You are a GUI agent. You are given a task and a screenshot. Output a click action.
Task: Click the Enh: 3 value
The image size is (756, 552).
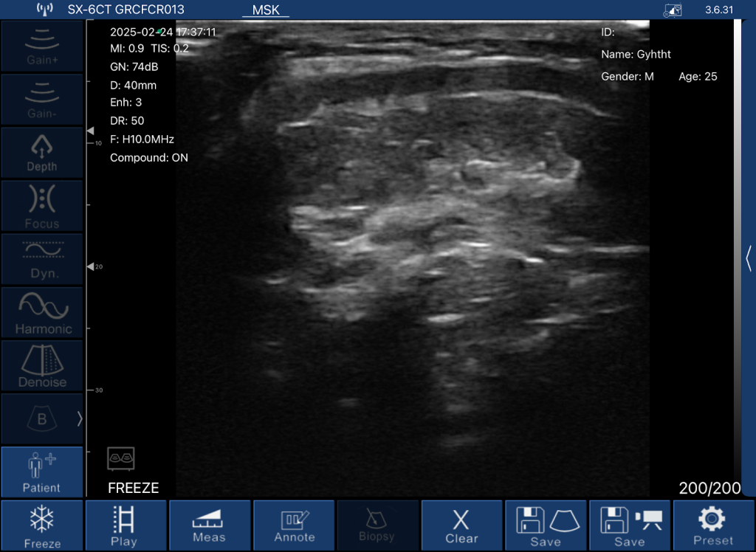click(126, 102)
